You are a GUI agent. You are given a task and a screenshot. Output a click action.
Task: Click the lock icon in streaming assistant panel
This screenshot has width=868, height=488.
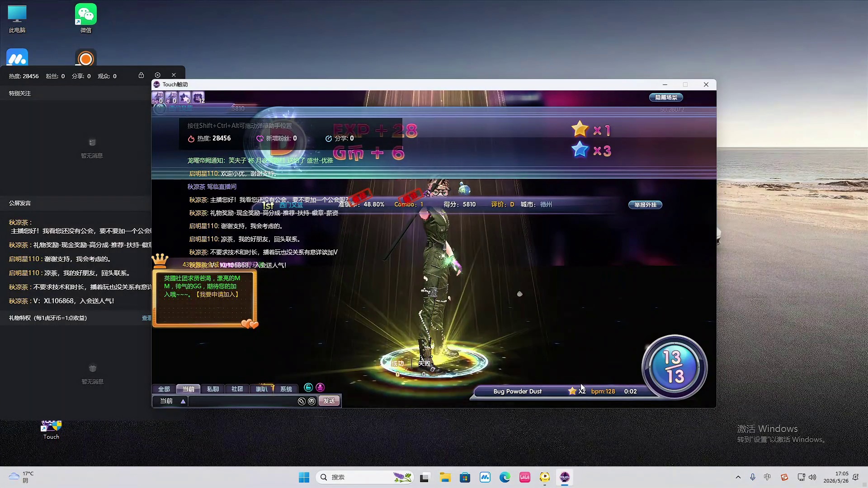click(x=141, y=75)
